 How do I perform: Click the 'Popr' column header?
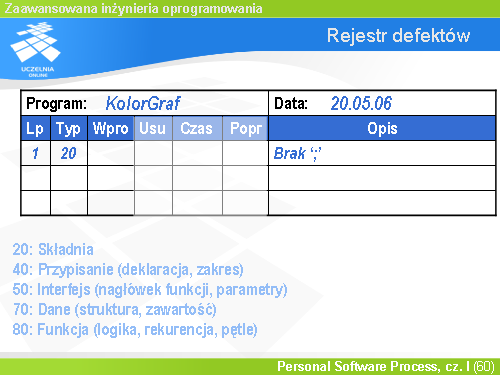245,128
